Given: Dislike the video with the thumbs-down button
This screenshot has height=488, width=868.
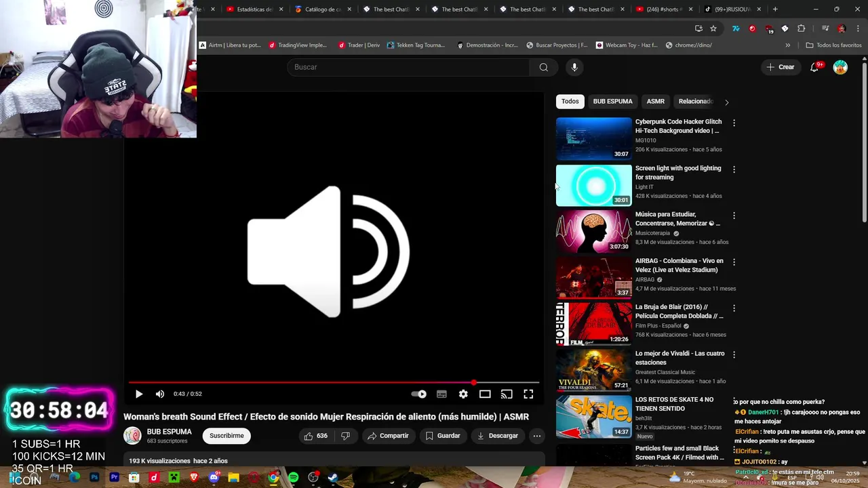Looking at the screenshot, I should pos(345,436).
